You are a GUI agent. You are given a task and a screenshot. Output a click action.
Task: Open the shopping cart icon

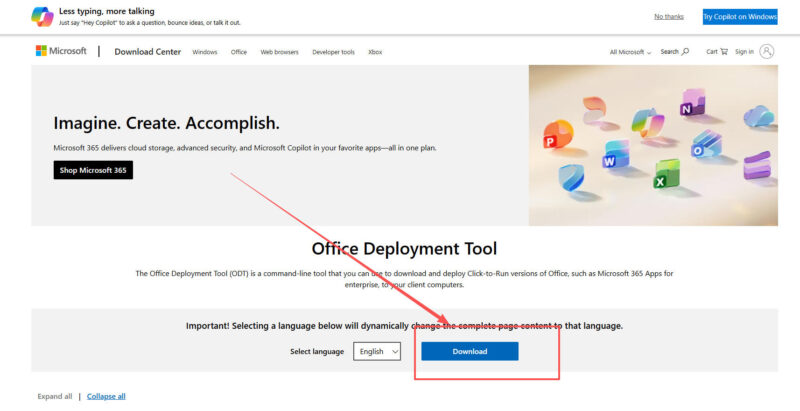[x=723, y=51]
